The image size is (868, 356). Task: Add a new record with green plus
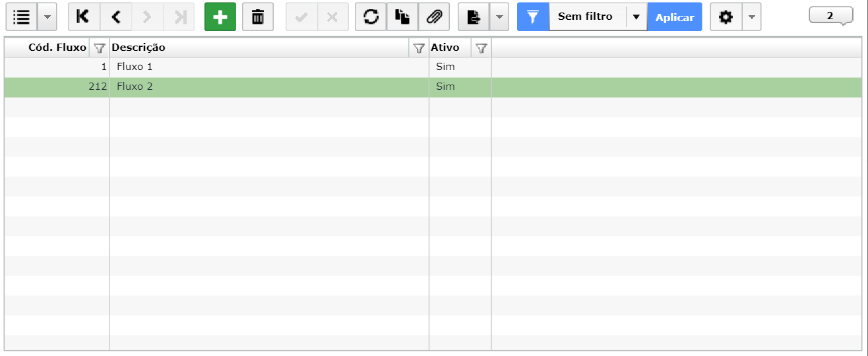tap(220, 17)
